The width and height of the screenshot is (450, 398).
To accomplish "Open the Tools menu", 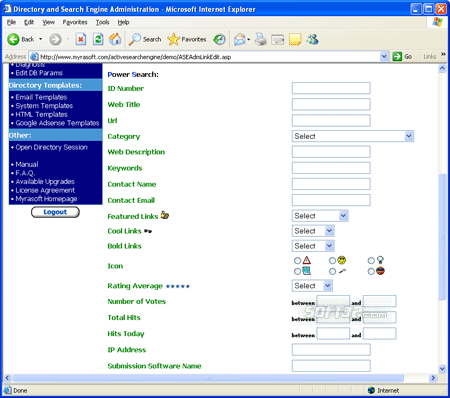I will (x=103, y=22).
